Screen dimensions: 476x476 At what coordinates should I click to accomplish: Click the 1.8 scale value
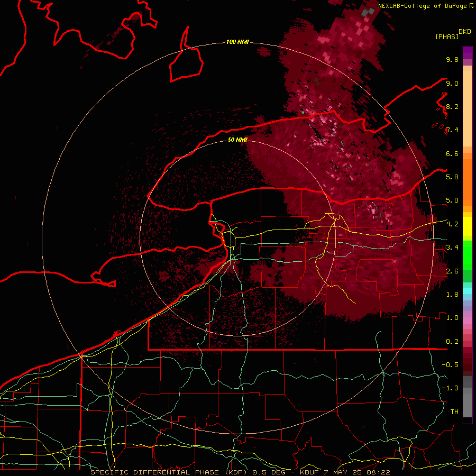(x=452, y=295)
